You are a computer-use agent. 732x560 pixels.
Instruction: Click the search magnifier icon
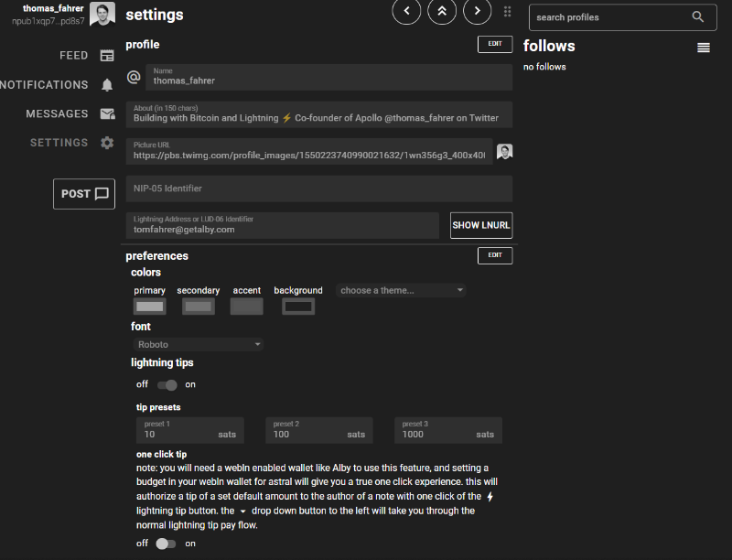(698, 16)
